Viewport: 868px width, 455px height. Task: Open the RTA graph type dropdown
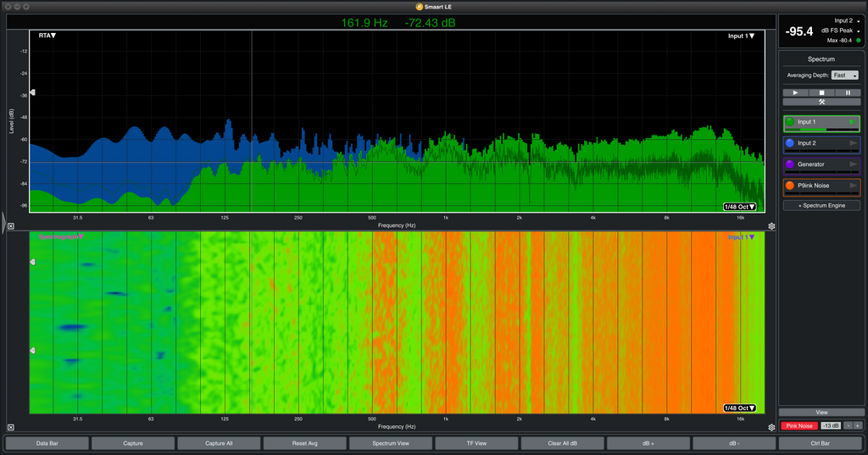[x=47, y=36]
